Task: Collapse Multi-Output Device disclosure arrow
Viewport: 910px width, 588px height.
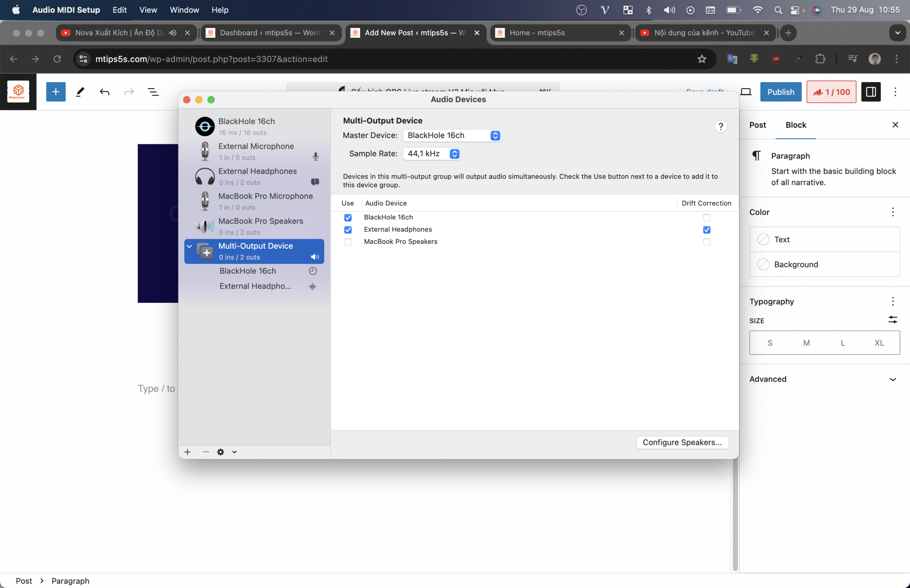Action: (189, 246)
